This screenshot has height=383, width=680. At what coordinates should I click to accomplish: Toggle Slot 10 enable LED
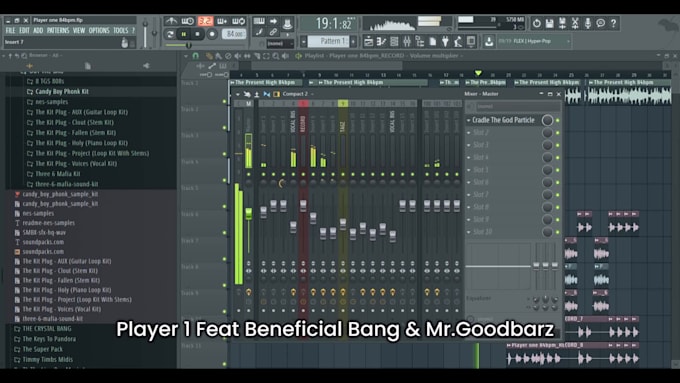558,232
